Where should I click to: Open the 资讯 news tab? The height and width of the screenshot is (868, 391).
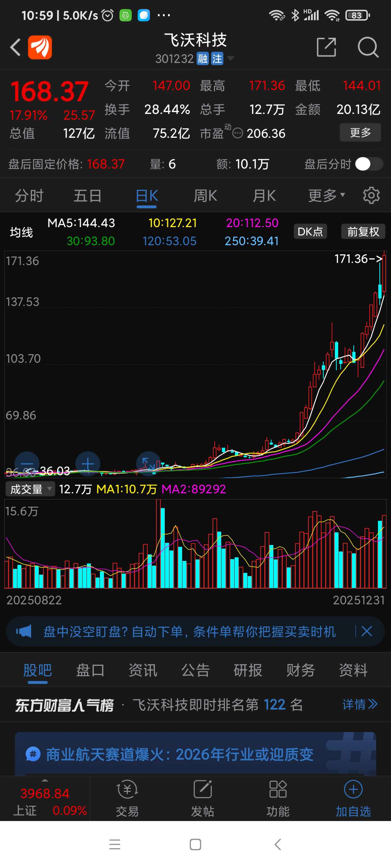point(143,670)
